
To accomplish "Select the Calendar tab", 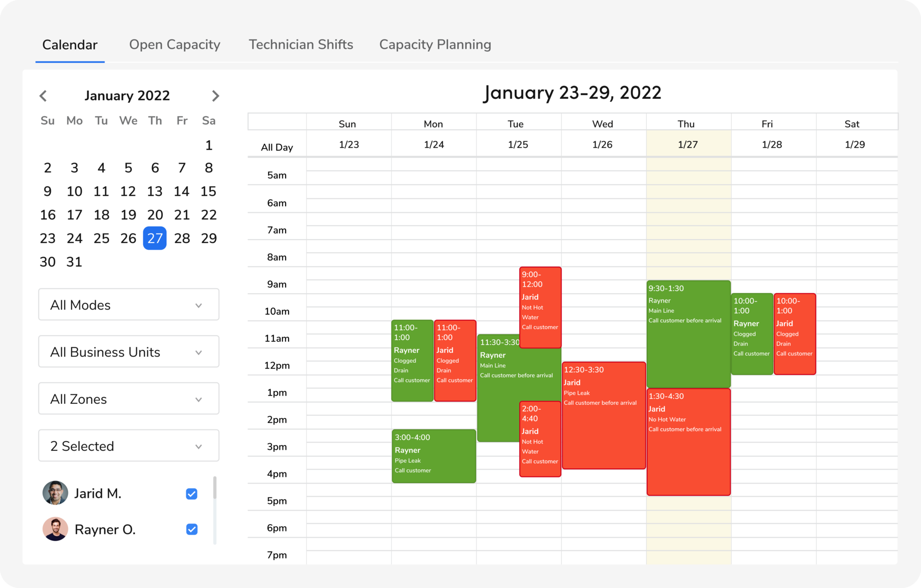I will coord(70,45).
